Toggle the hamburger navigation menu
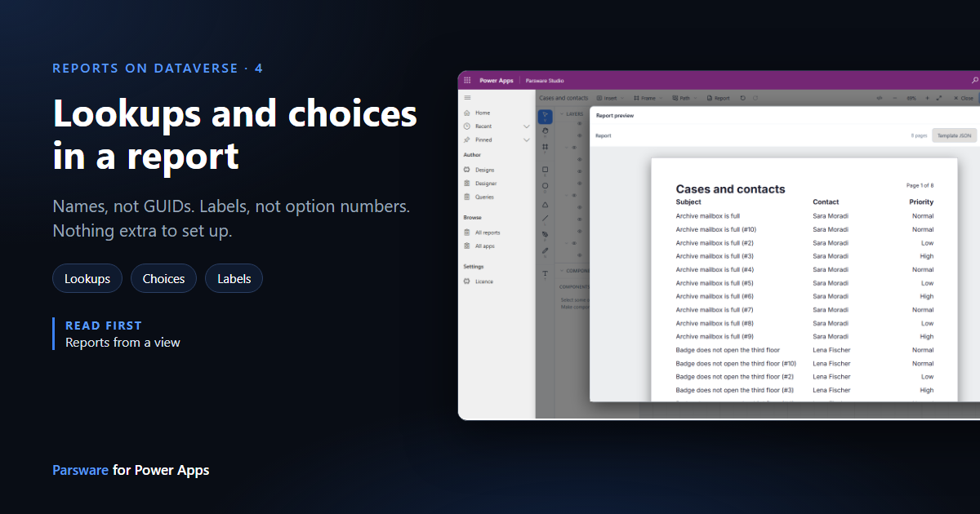980x514 pixels. [467, 98]
